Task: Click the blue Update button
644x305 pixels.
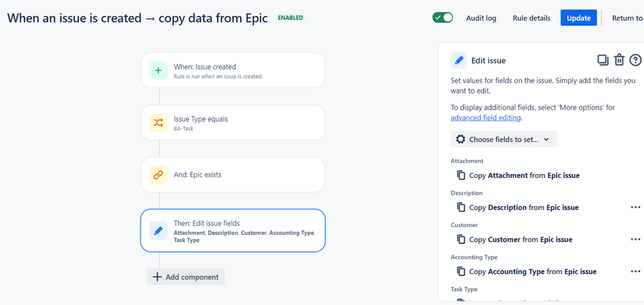Action: point(579,17)
